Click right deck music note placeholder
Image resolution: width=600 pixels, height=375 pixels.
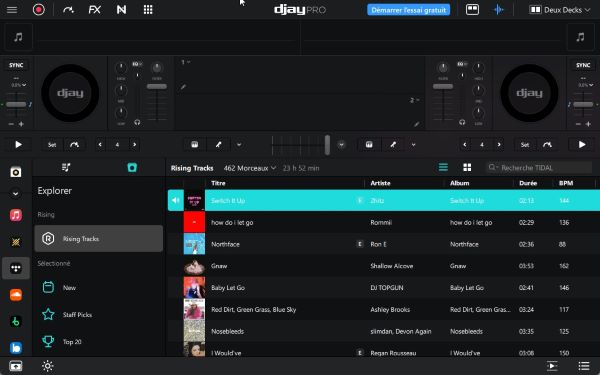580,37
